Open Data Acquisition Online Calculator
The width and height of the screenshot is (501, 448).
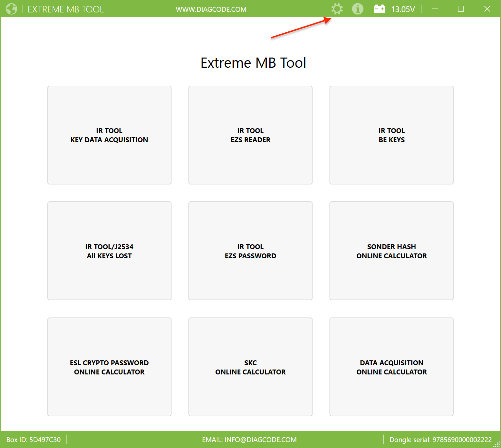pos(391,367)
